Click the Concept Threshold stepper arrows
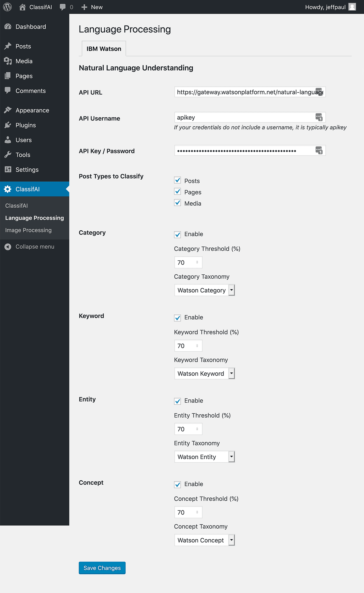The width and height of the screenshot is (364, 593). [197, 512]
